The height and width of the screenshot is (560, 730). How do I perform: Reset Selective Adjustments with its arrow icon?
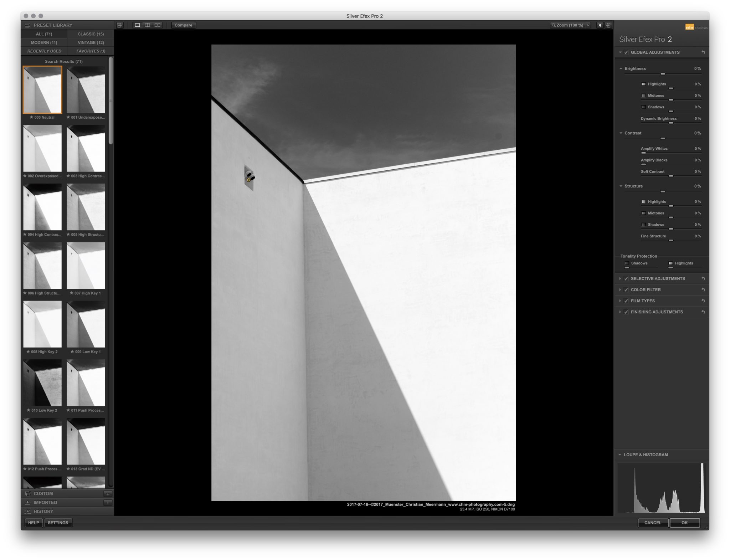tap(703, 279)
